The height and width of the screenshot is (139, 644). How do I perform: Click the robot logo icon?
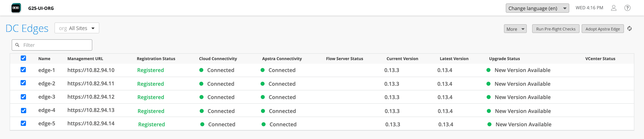16,8
